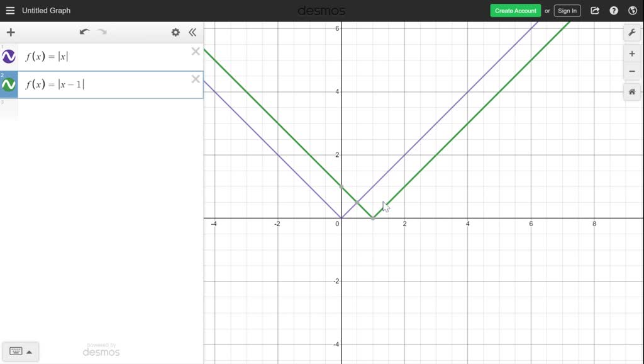The height and width of the screenshot is (364, 644).
Task: Open expression list settings gear
Action: tap(175, 32)
